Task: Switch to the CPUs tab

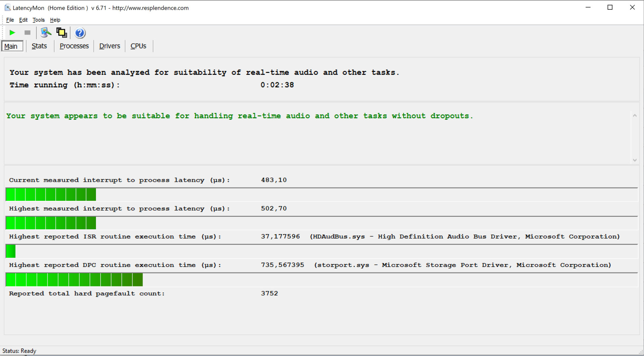Action: (139, 46)
